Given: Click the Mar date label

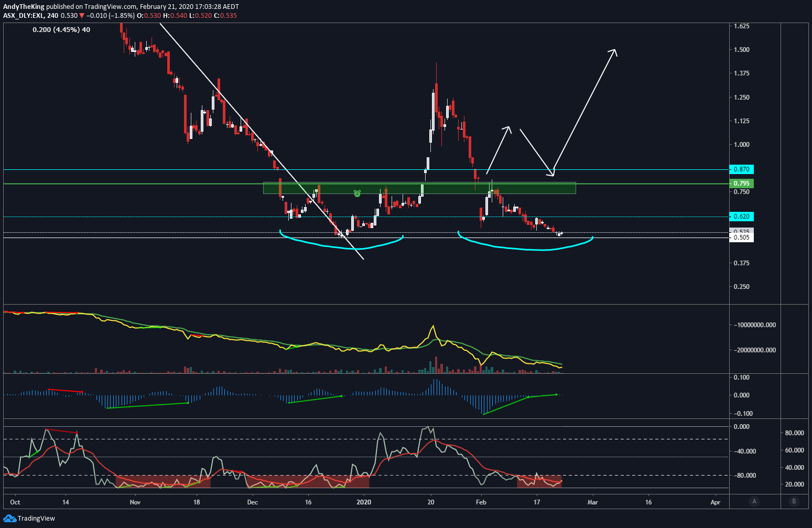Looking at the screenshot, I should [592, 502].
